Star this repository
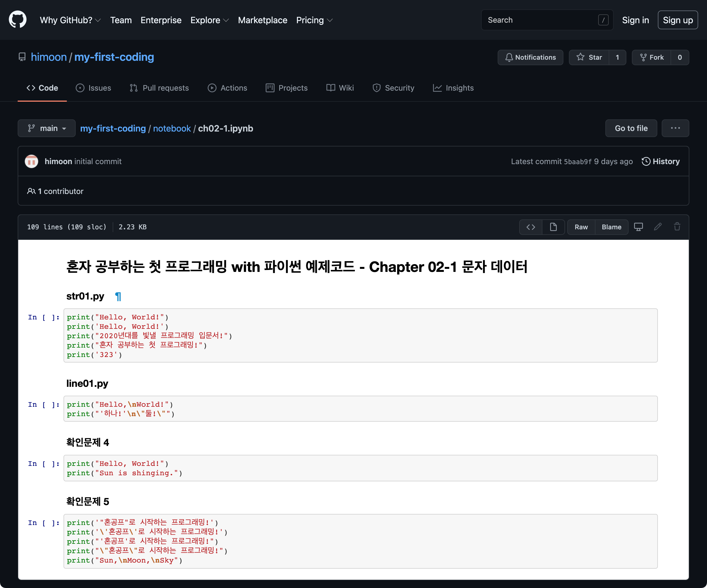 click(x=589, y=57)
